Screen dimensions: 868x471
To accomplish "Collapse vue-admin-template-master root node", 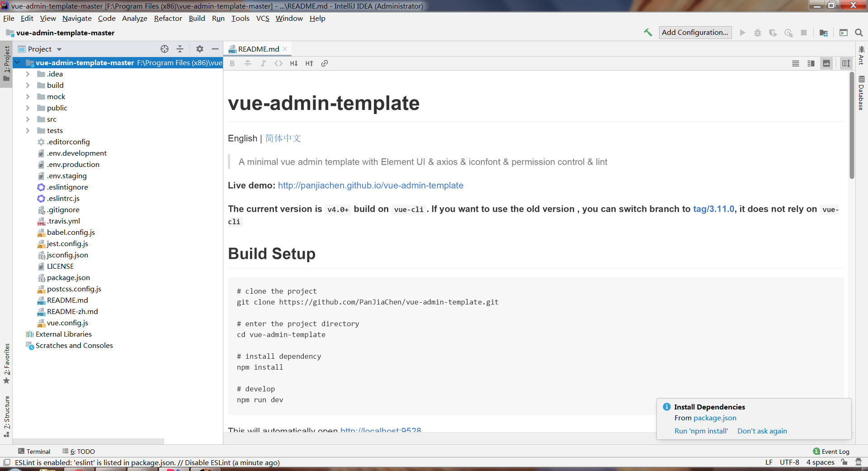I will pos(17,62).
